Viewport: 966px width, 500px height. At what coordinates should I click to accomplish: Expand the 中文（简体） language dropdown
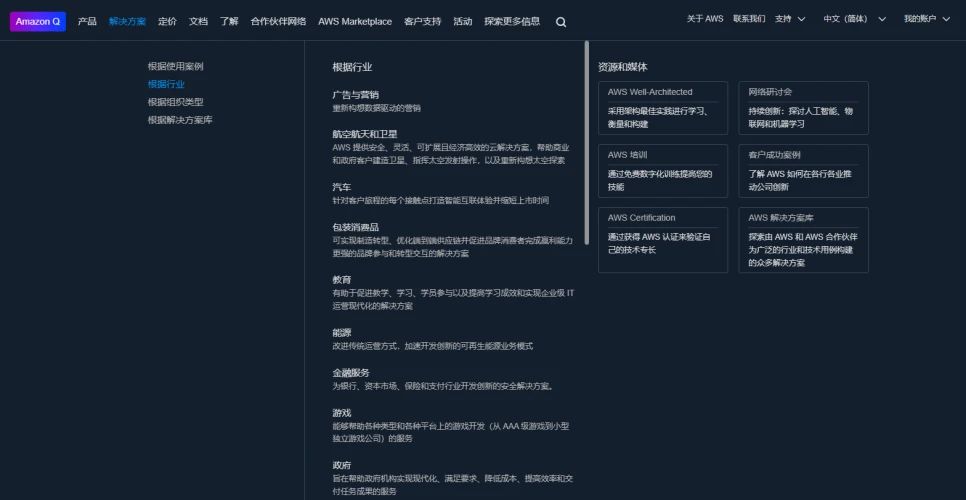854,19
